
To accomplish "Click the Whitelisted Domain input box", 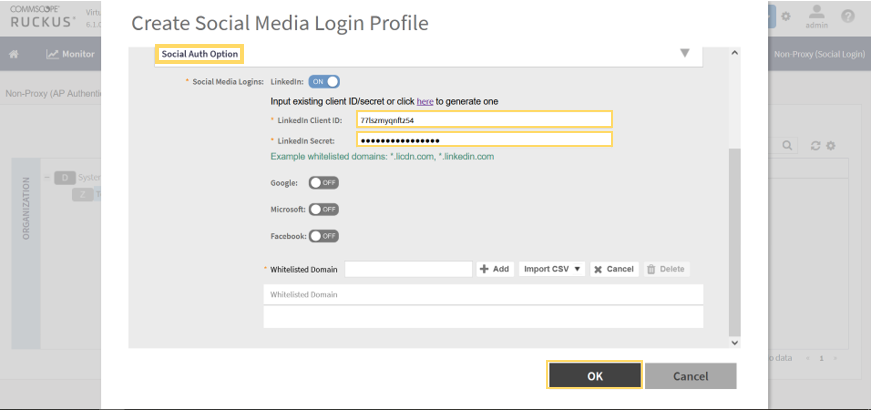I will coord(408,269).
